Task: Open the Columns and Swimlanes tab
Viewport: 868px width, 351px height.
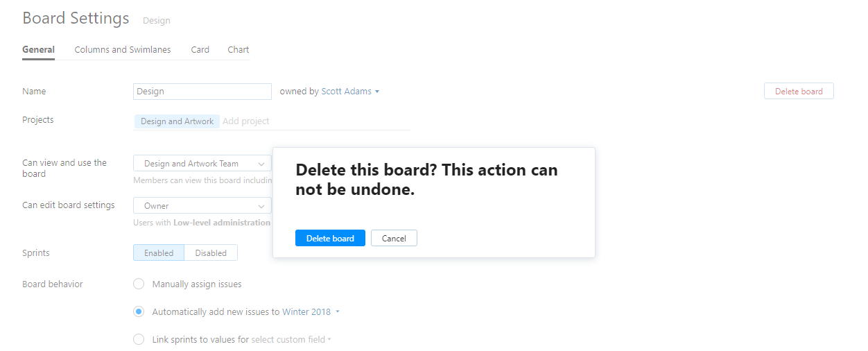Action: coord(123,50)
